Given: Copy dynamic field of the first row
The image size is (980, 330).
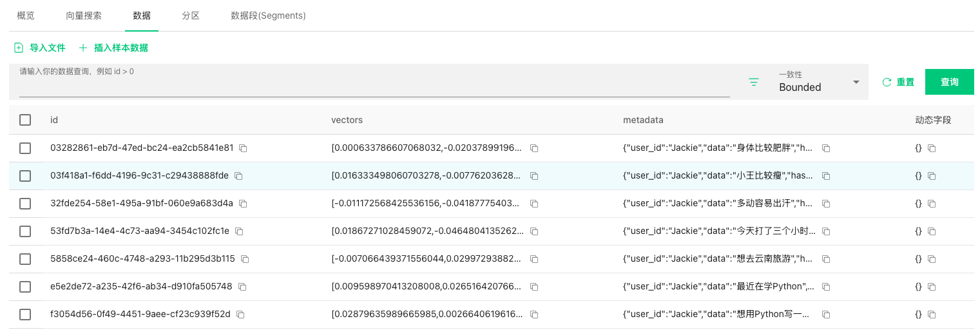Looking at the screenshot, I should (932, 148).
